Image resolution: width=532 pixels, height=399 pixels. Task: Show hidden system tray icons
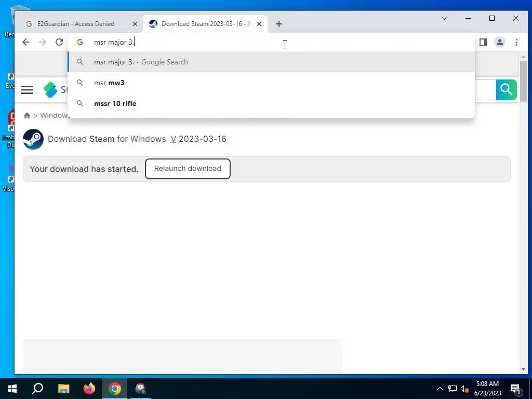pos(440,389)
